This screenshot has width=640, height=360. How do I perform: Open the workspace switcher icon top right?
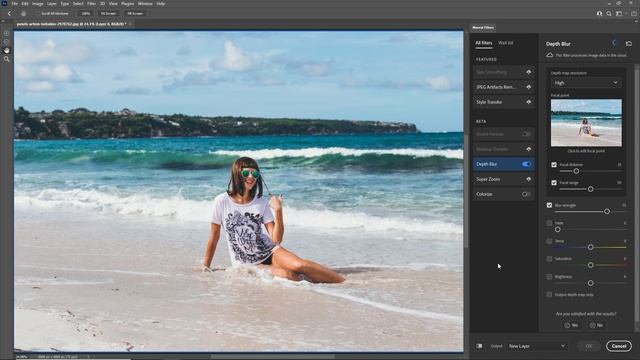pyautogui.click(x=619, y=13)
